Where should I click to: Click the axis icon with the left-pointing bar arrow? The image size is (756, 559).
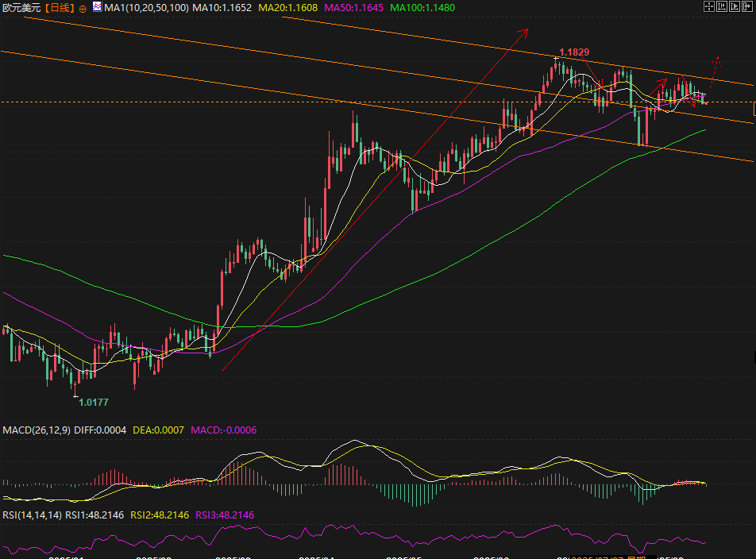(722, 6)
